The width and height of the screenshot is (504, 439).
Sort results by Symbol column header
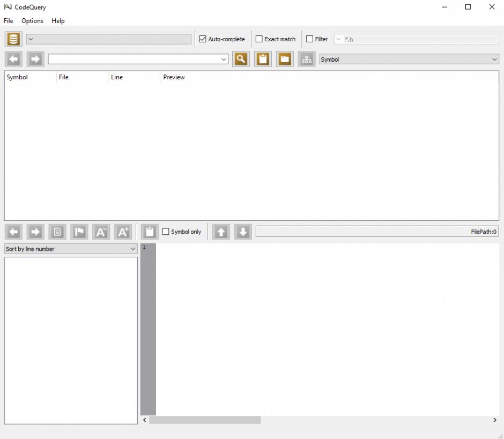tap(31, 77)
